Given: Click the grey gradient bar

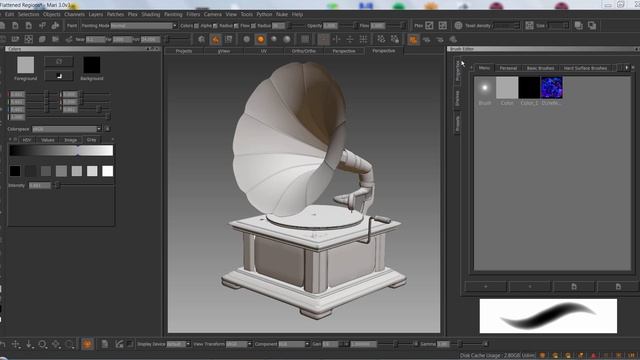Looking at the screenshot, I should [61, 151].
